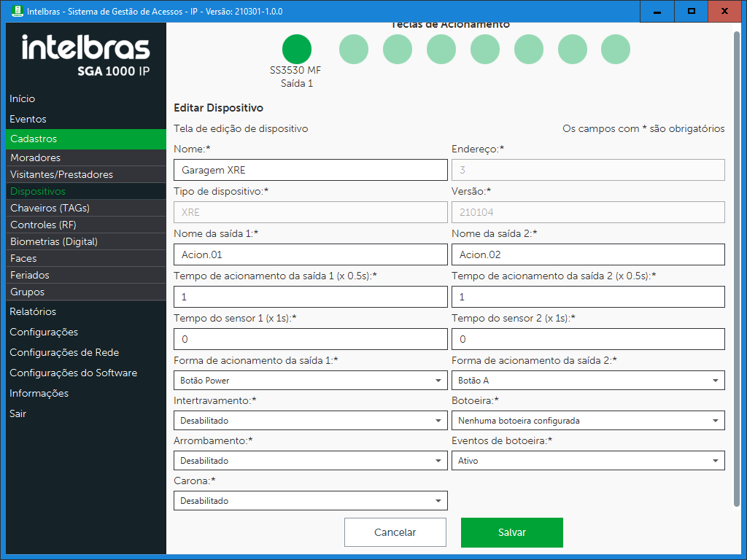Click the Nome da saída 2 input field
This screenshot has width=747, height=560.
click(587, 254)
